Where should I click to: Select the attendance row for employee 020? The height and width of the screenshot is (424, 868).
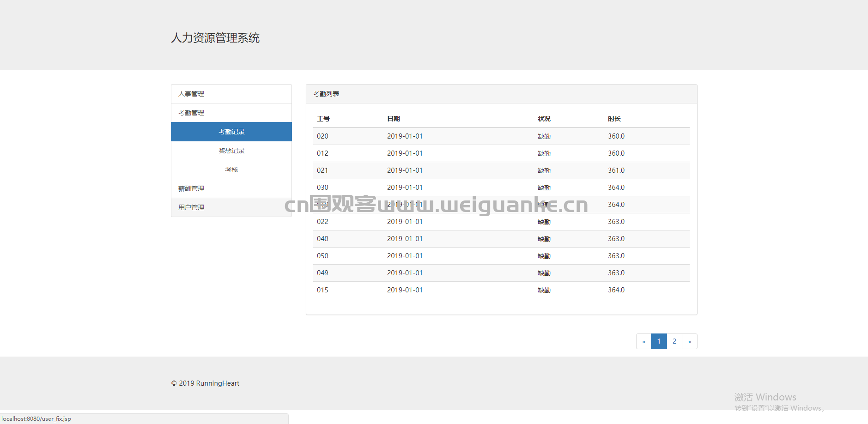(501, 136)
